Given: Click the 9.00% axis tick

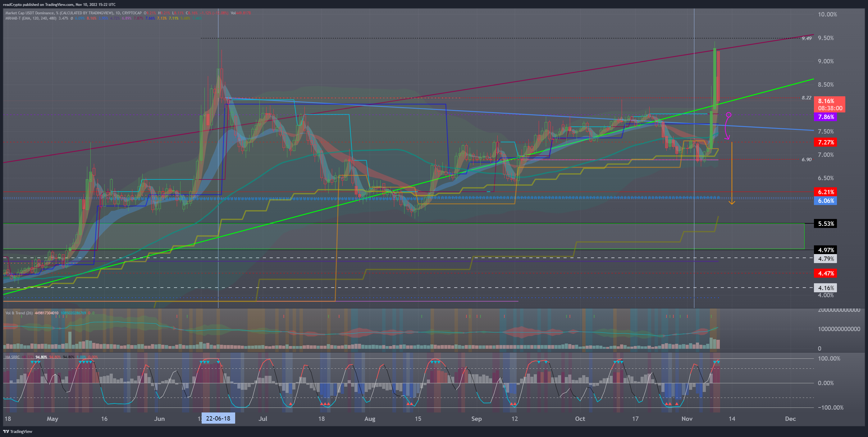Looking at the screenshot, I should point(825,61).
